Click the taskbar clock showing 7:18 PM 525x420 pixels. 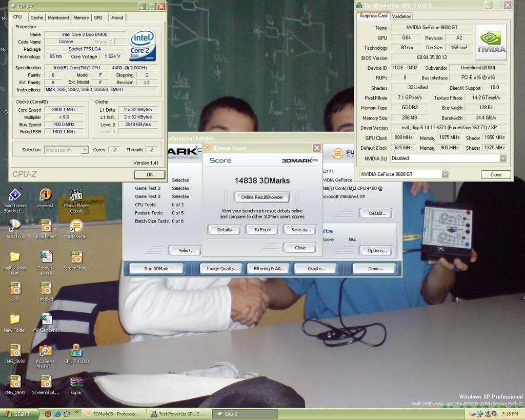[x=510, y=414]
